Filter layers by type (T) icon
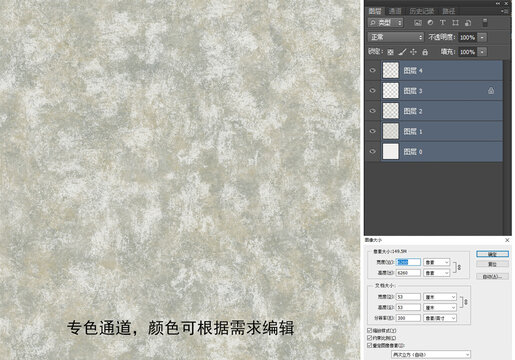Viewport: 515px width, 360px height. (443, 23)
